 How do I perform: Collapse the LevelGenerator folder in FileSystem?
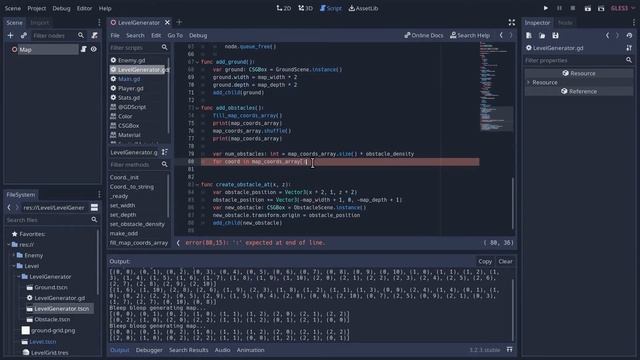click(19, 277)
